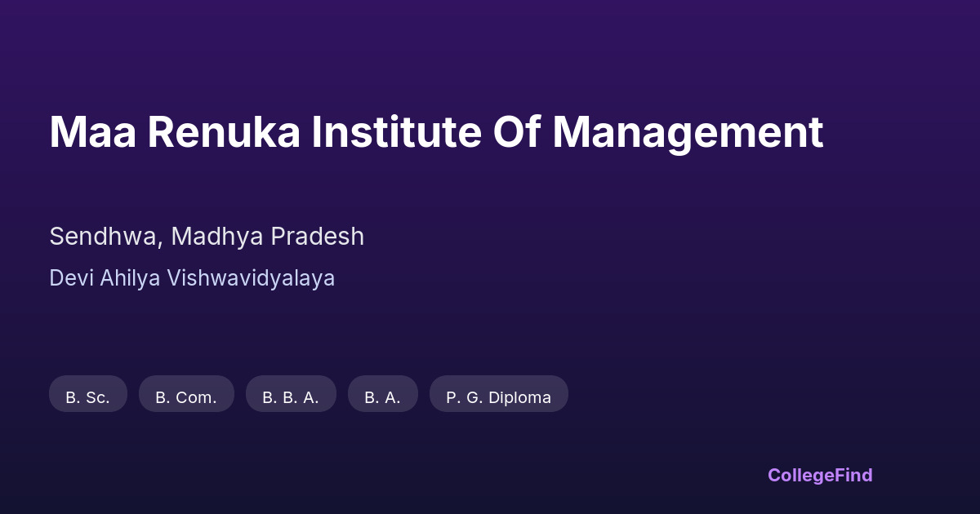Click the B. Sc. course tag
Viewport: 980px width, 514px height.
pyautogui.click(x=87, y=396)
